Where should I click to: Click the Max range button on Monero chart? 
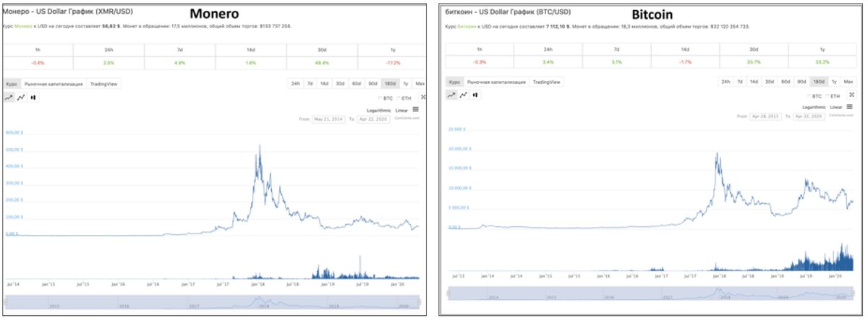point(420,84)
